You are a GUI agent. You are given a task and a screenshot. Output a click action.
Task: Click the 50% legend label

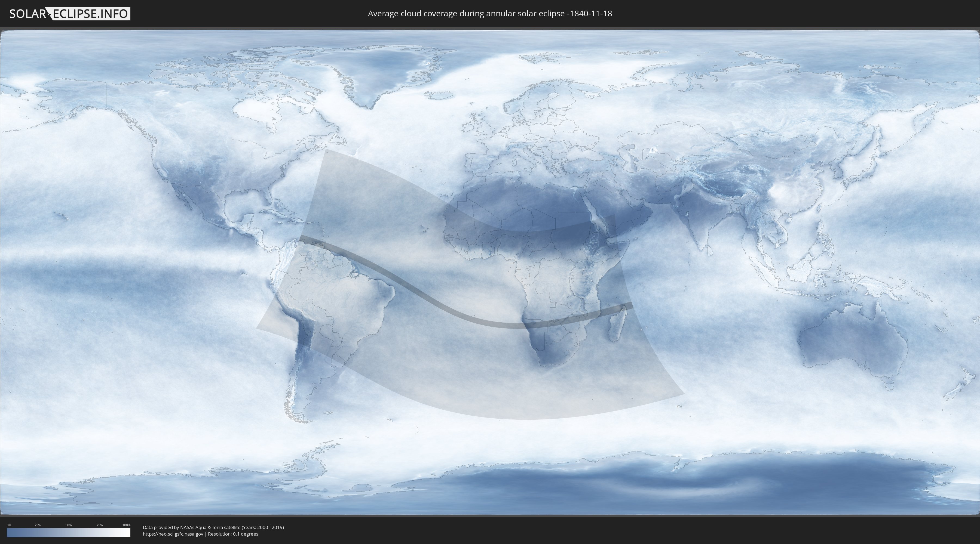(69, 525)
